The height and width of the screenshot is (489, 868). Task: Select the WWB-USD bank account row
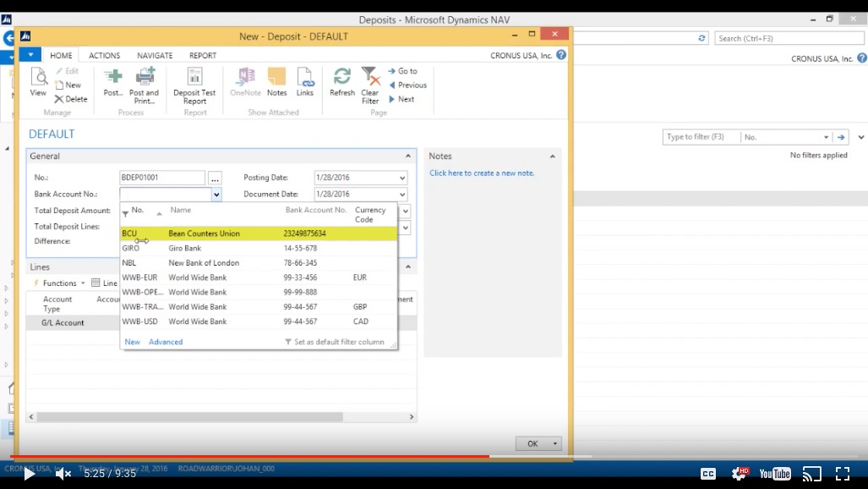tap(259, 321)
